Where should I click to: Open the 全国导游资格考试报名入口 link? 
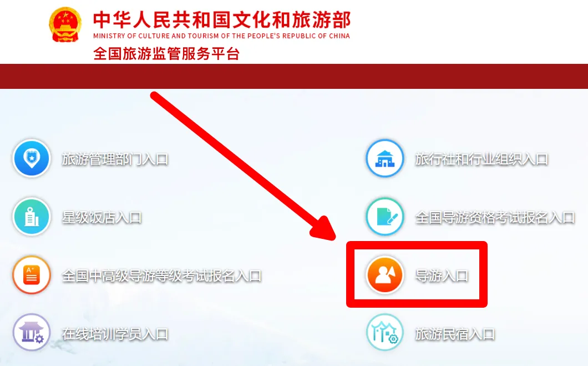coord(495,217)
